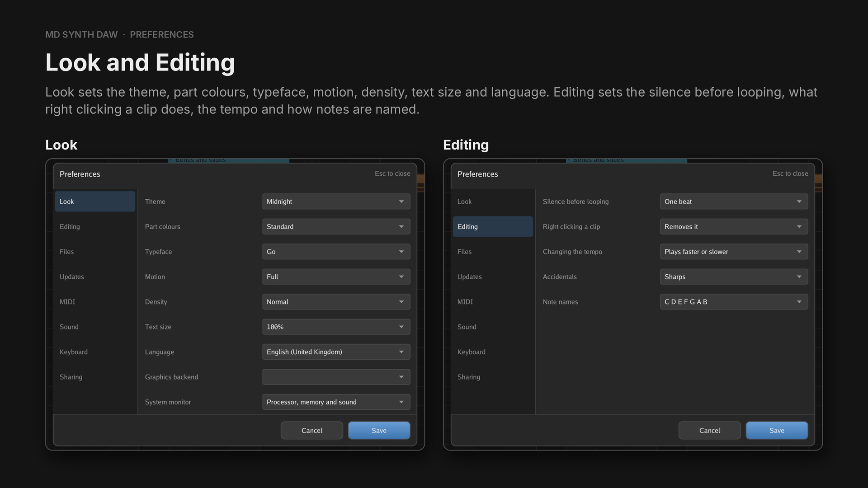Switch to Sharing tab in the Look panel

95,377
